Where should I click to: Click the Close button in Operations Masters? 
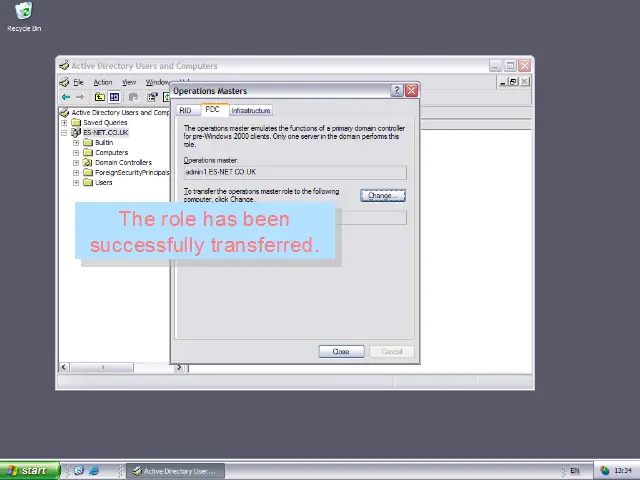click(341, 351)
